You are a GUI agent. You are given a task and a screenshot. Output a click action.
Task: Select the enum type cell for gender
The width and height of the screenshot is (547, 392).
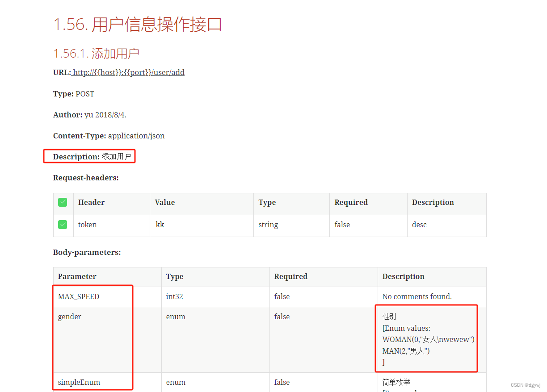click(x=176, y=317)
